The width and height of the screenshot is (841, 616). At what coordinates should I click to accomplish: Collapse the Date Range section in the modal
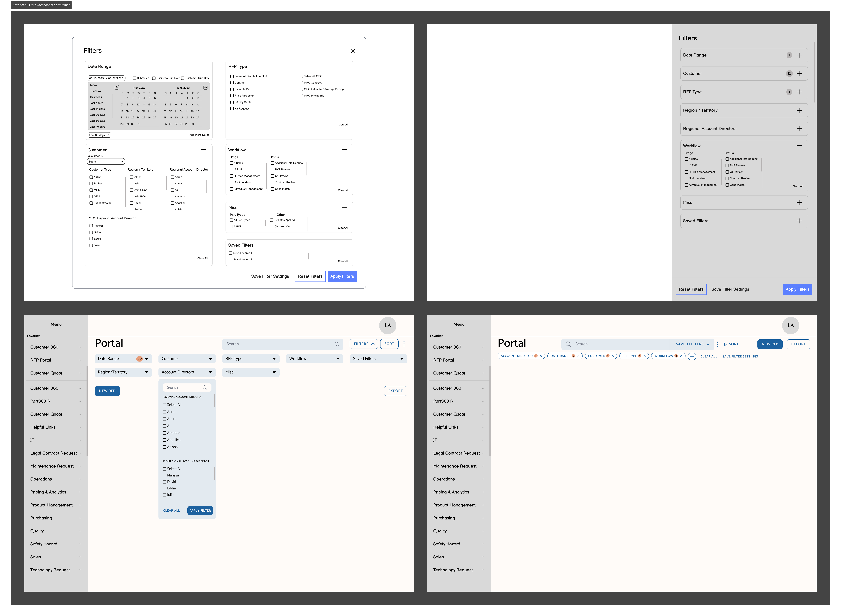[x=203, y=66]
